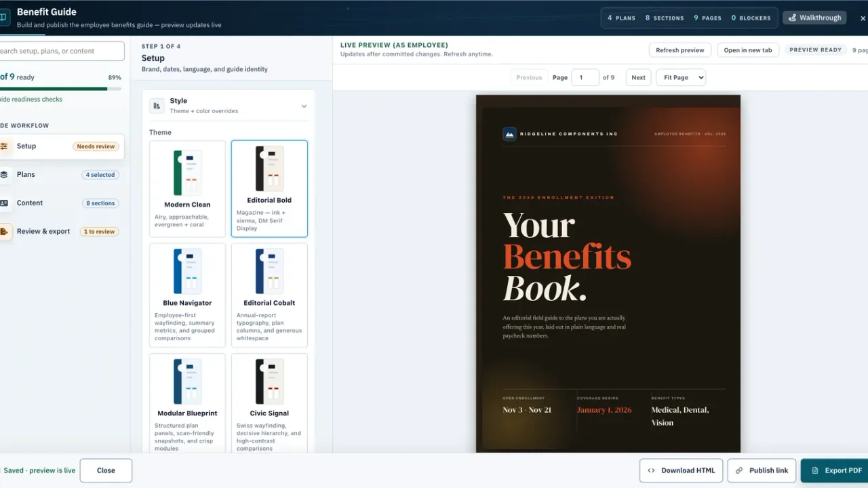The image size is (868, 488).
Task: Open the Plans workflow step
Action: pyautogui.click(x=61, y=175)
